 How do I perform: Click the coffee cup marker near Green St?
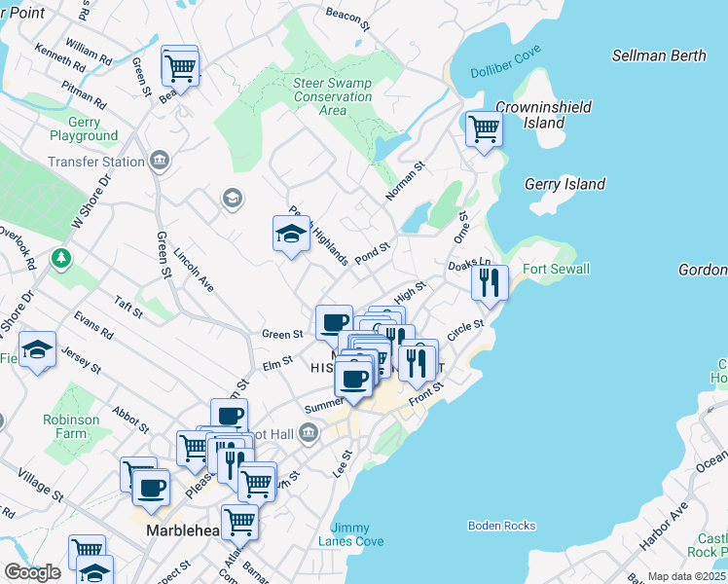pyautogui.click(x=334, y=322)
